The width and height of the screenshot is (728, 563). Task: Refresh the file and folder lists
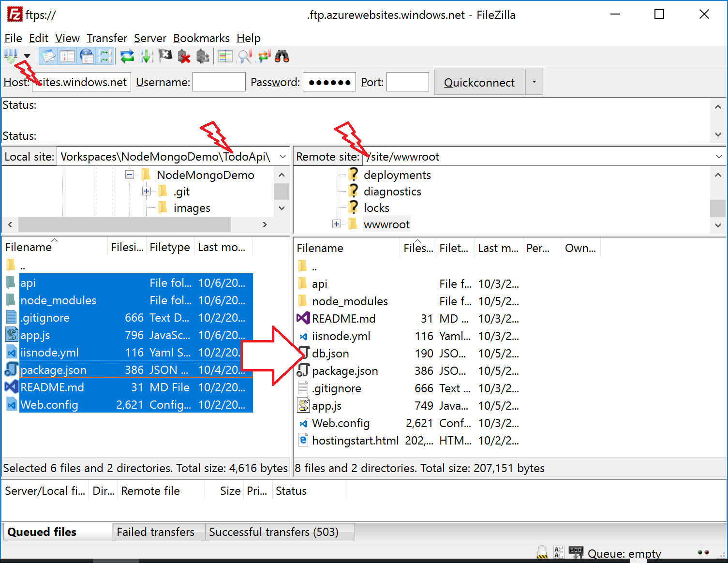tap(127, 57)
